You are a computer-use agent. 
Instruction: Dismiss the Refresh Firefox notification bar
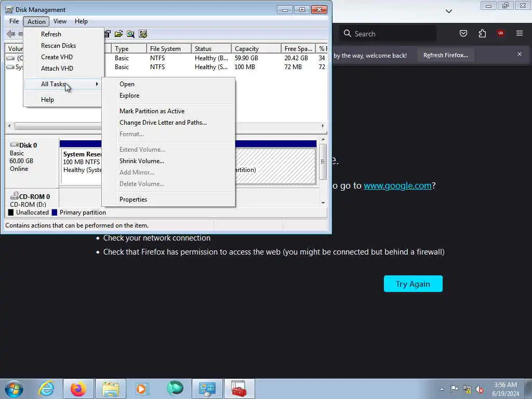pos(519,54)
